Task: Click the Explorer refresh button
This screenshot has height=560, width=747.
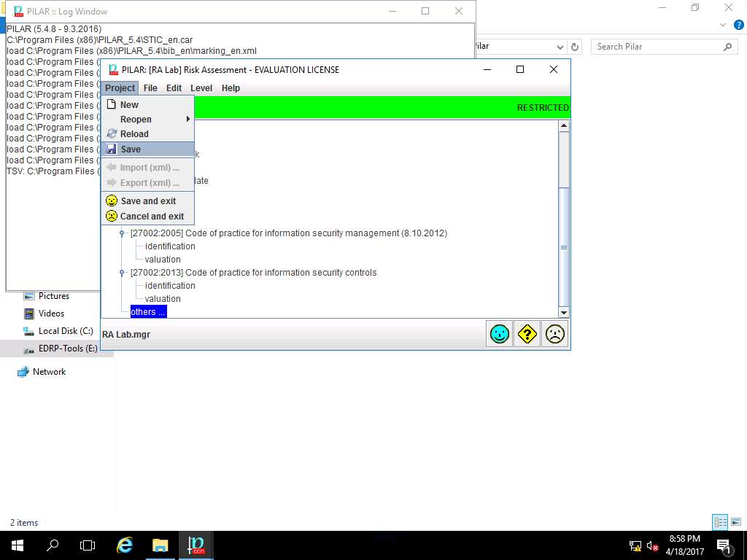Action: pyautogui.click(x=575, y=47)
